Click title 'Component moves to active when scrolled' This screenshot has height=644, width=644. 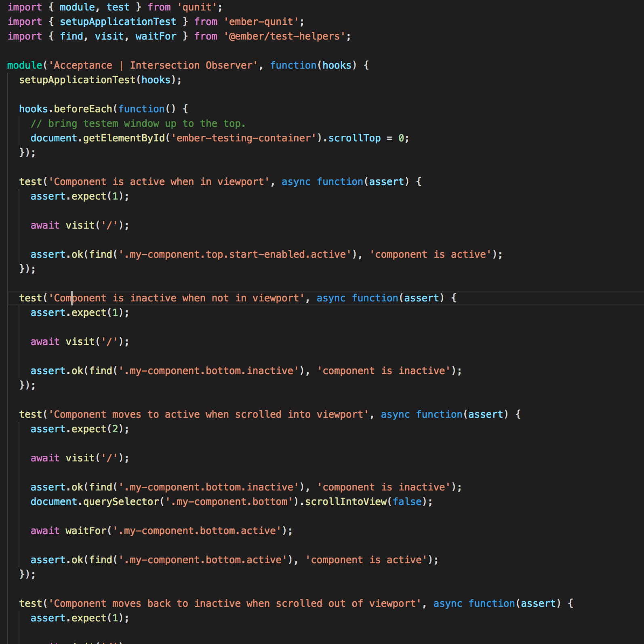click(x=208, y=415)
